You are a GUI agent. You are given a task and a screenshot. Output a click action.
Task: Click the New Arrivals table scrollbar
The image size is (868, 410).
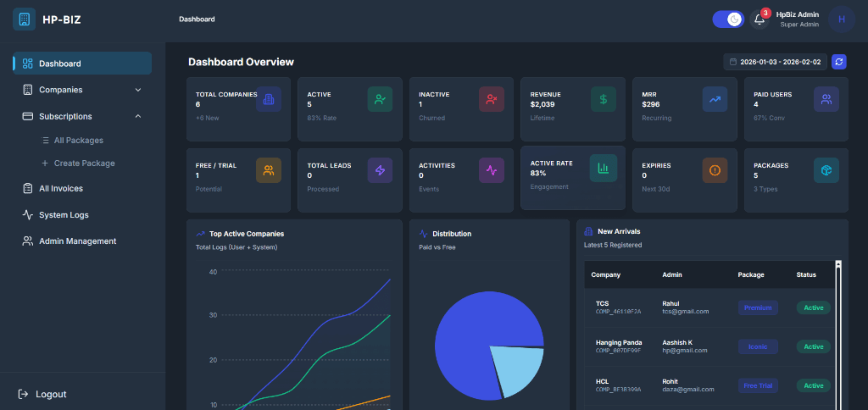click(838, 337)
